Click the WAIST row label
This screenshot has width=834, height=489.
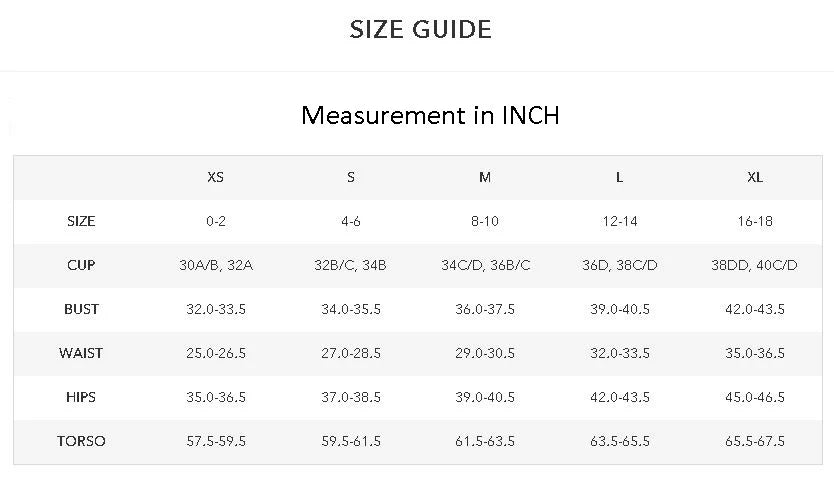[81, 353]
